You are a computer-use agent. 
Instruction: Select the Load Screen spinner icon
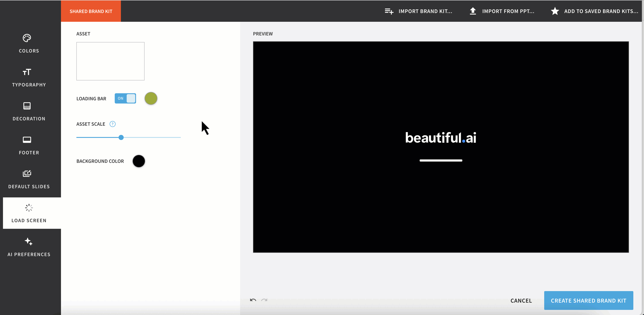pyautogui.click(x=29, y=208)
